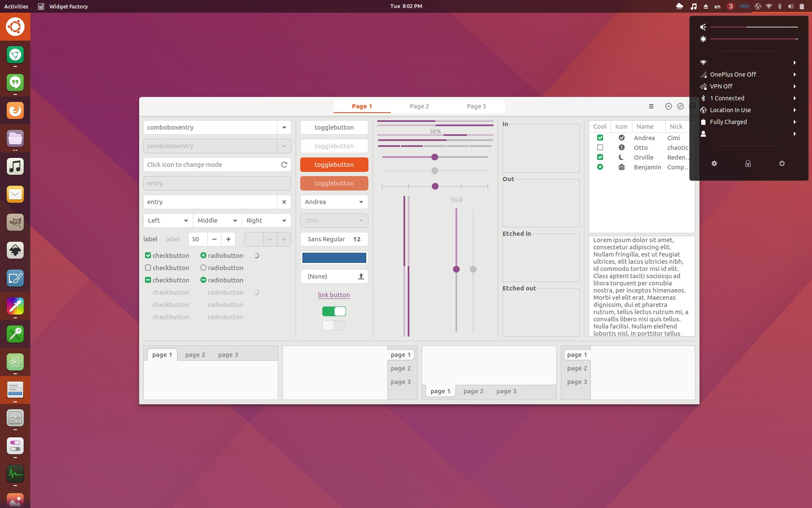Screen dimensions: 812x508
Task: Toggle Cool checkbox in Andrea row
Action: pyautogui.click(x=600, y=138)
